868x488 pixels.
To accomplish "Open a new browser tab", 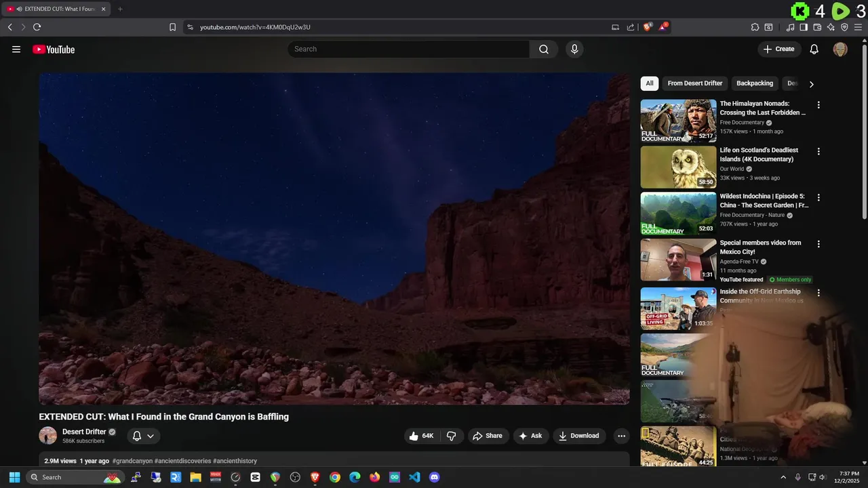I will [x=120, y=9].
